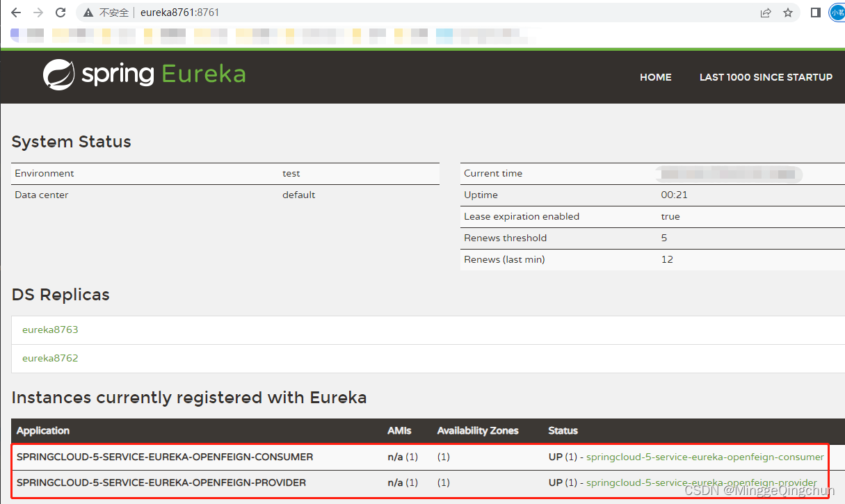
Task: Select the OPENFEIGN-PROVIDER application name
Action: point(161,482)
